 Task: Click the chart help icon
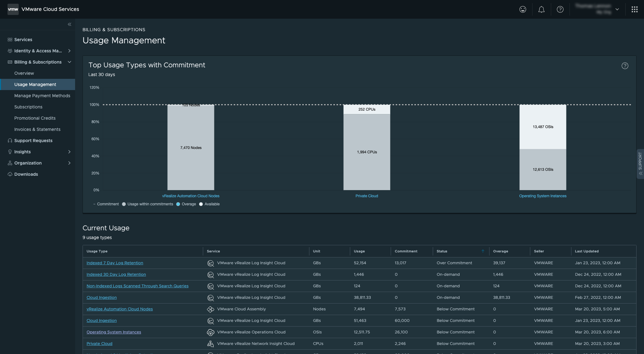pos(625,66)
